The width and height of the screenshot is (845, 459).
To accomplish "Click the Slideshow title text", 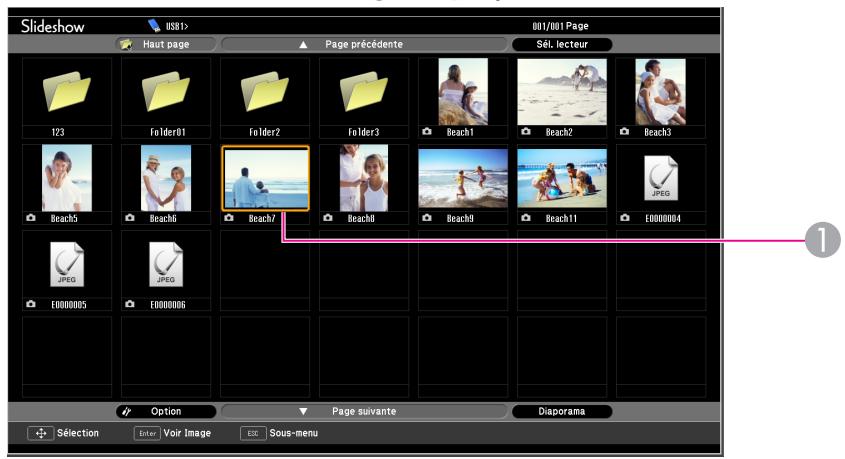I will (x=53, y=26).
